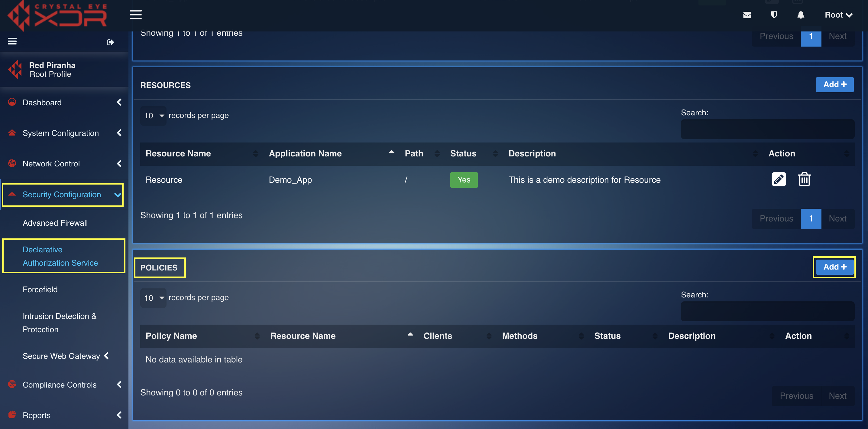Screen dimensions: 868x429
Task: Sort by Clients column
Action: pyautogui.click(x=457, y=336)
